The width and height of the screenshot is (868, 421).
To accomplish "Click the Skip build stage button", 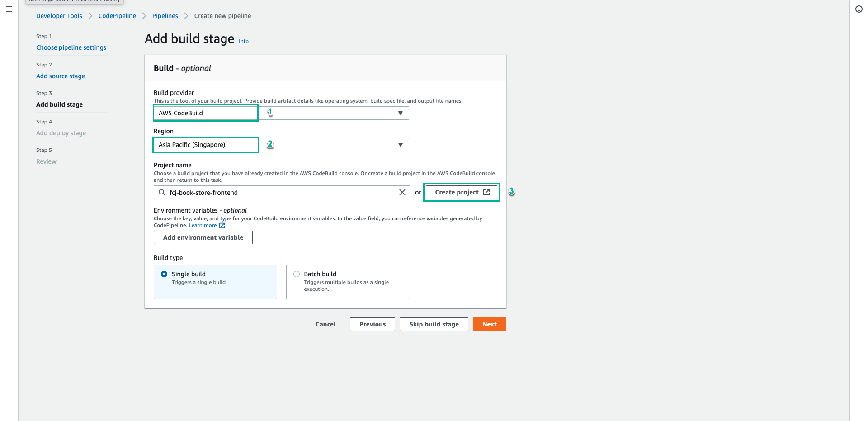I will tap(434, 324).
